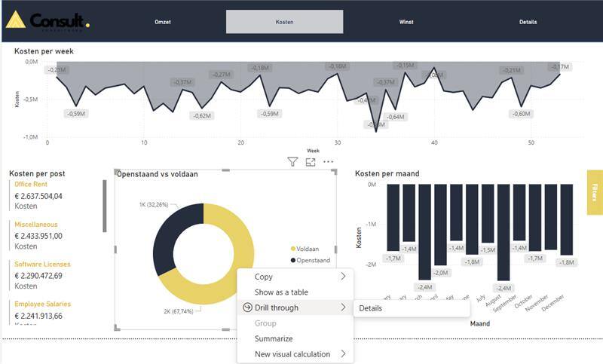Go to the Omzet page
This screenshot has width=603, height=364.
point(163,22)
